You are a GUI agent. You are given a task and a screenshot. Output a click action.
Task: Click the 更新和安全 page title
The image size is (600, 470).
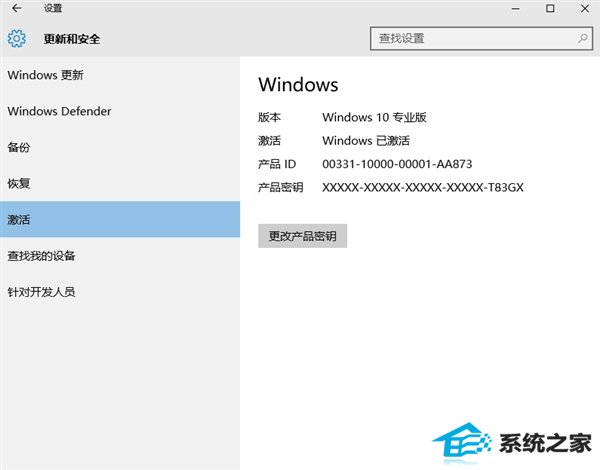[72, 39]
